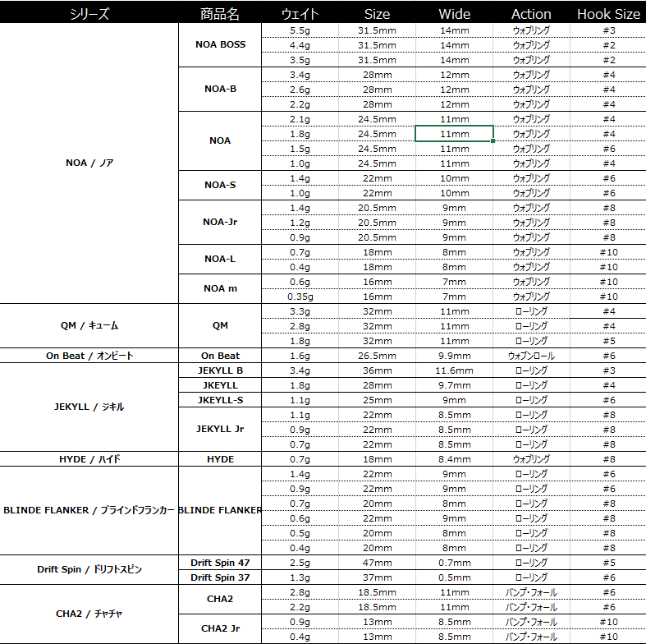Screen dimensions: 646x644
Task: Click the selected 11mm cell's fill handle
Action: 493,141
